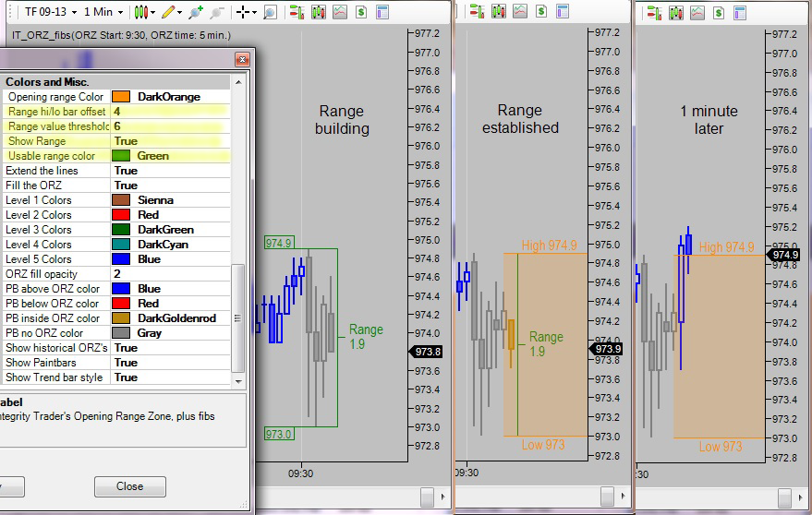Open Data Series in 1 minute later chart
This screenshot has height=515, width=812.
tap(676, 13)
